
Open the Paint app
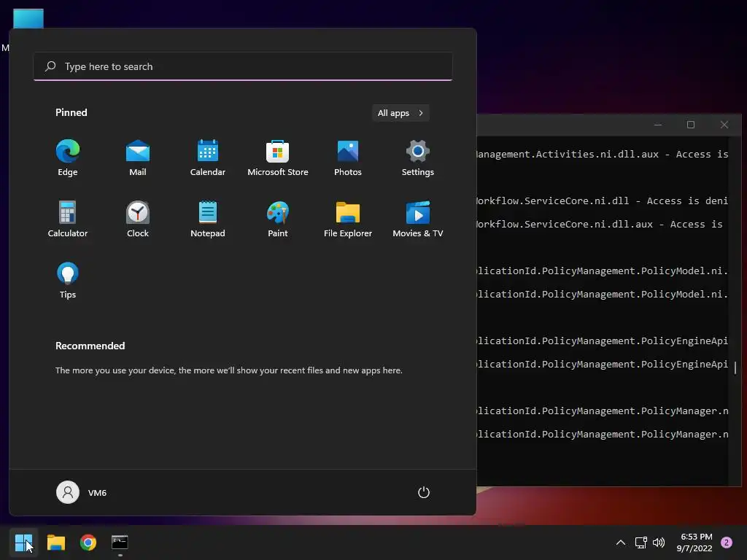coord(278,219)
